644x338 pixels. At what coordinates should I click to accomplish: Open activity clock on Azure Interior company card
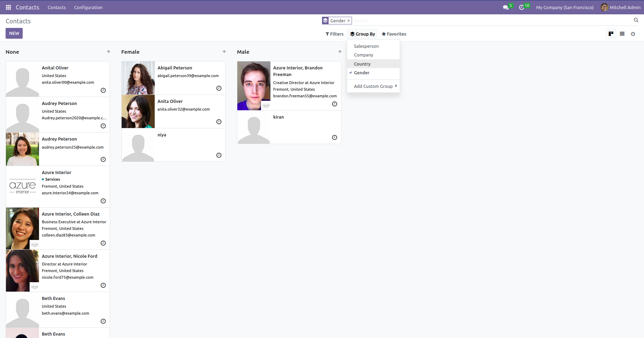click(x=103, y=201)
